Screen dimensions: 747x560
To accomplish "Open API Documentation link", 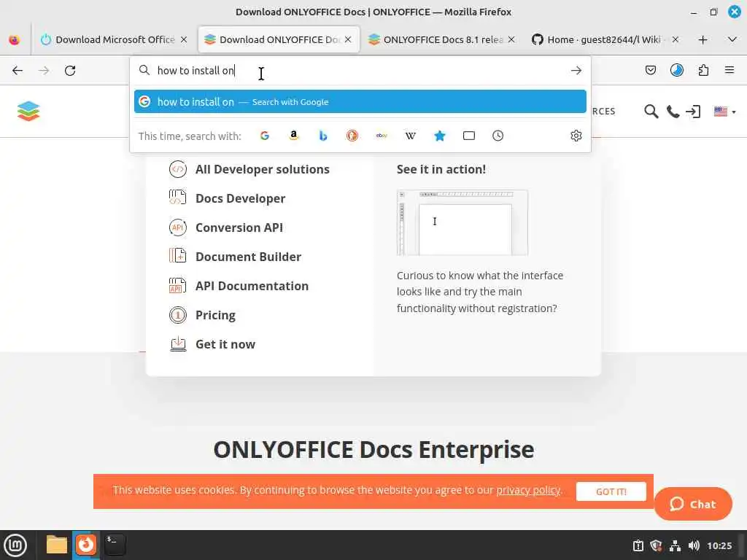I will (252, 286).
